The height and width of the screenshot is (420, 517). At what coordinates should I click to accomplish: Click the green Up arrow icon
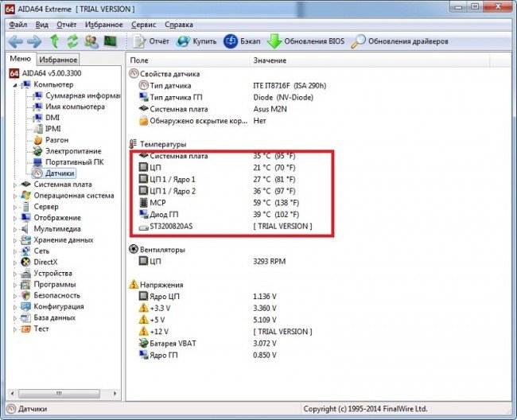pos(54,41)
